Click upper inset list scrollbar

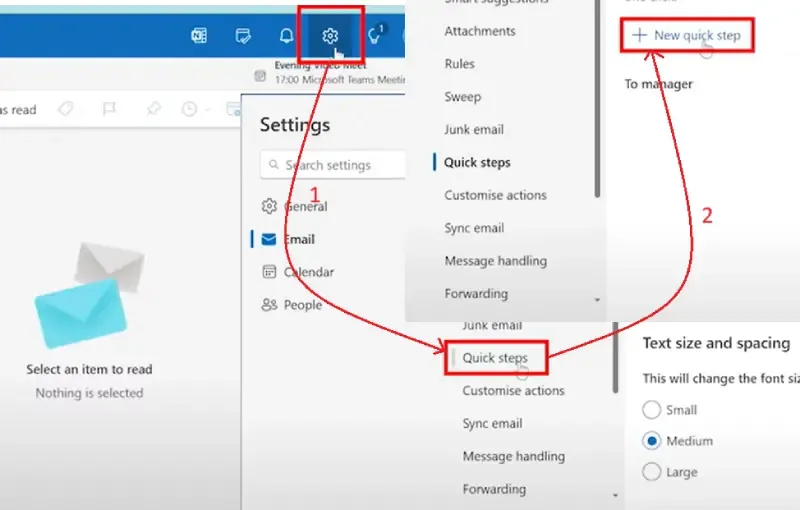(597, 99)
